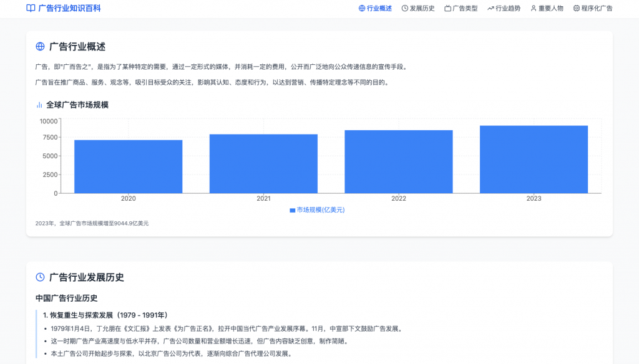Select the 2021 bar in the chart

(x=263, y=164)
